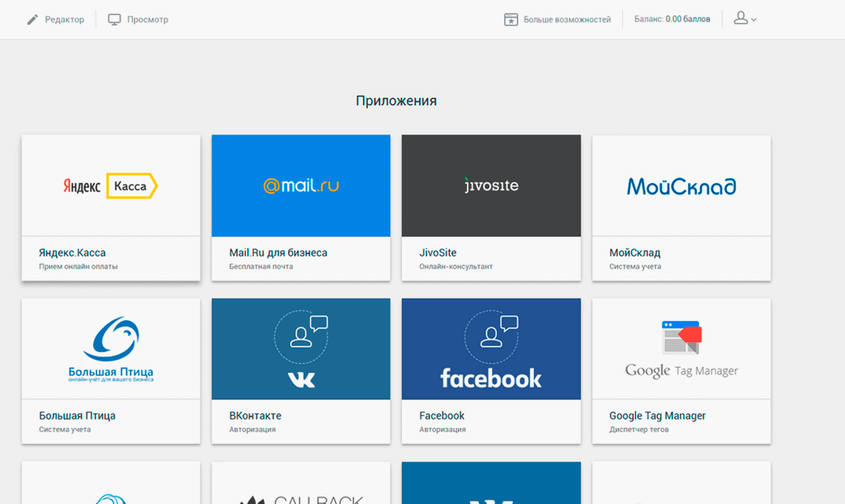This screenshot has height=504, width=845.
Task: Click Авторизация under Facebook
Action: pos(442,430)
